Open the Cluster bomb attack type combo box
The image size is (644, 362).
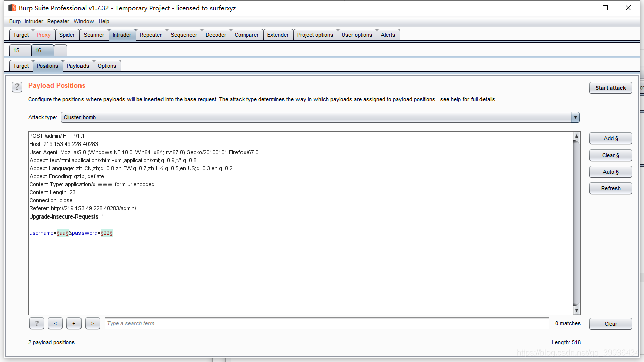point(320,117)
